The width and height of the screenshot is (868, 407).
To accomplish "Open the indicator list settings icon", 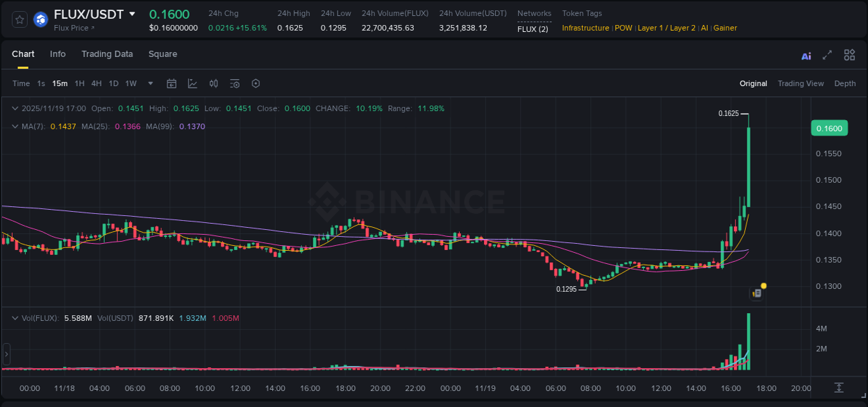I will [x=234, y=83].
